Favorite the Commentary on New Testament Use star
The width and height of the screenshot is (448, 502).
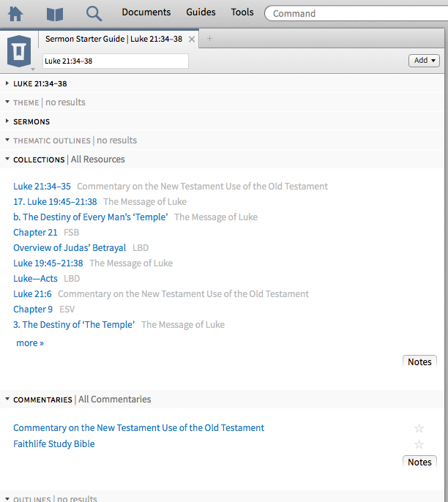[419, 428]
